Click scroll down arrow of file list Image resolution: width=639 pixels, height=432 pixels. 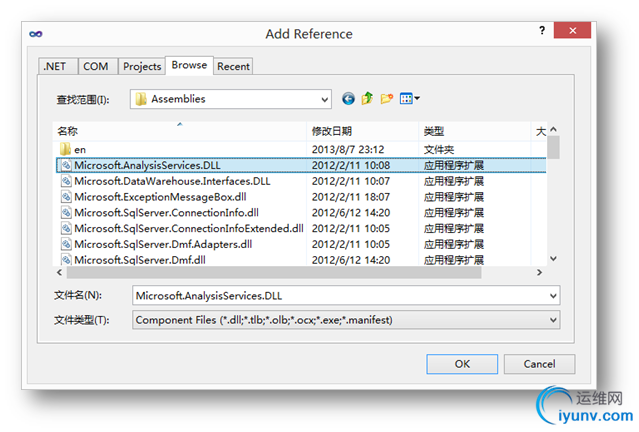coord(553,258)
